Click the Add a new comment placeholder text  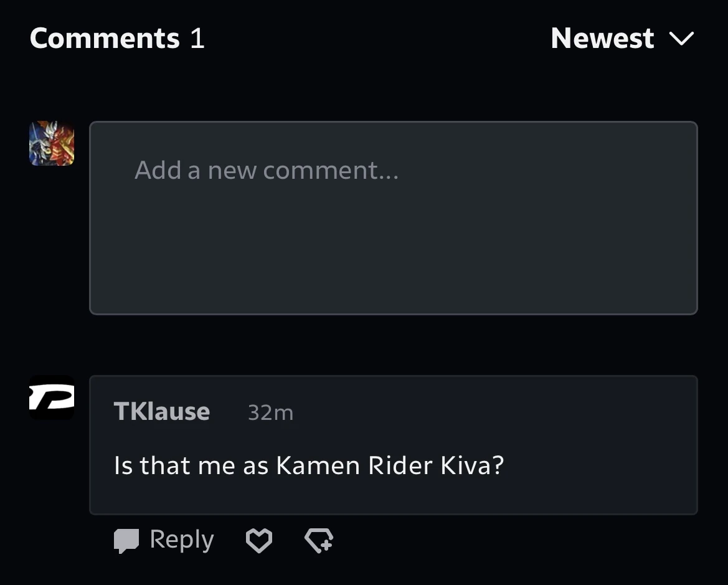pos(266,170)
